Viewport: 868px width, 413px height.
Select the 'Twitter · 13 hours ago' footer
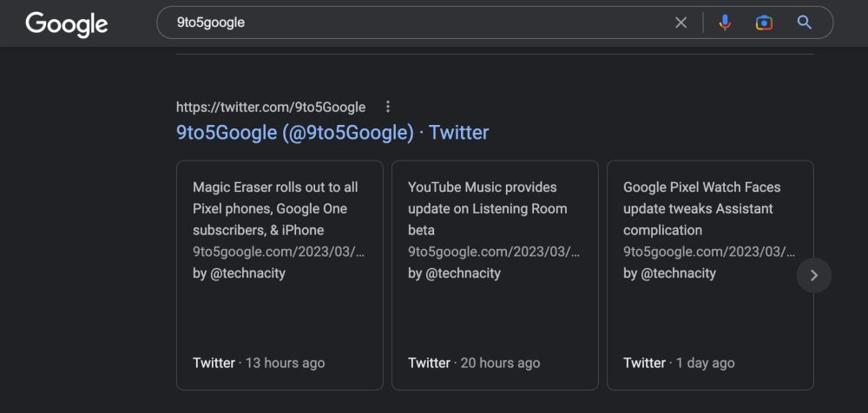[x=259, y=363]
